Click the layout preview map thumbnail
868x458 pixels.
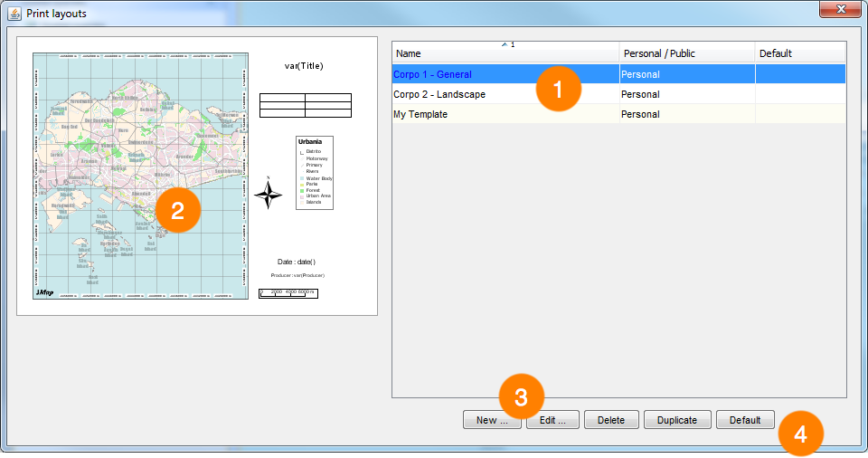click(x=141, y=176)
